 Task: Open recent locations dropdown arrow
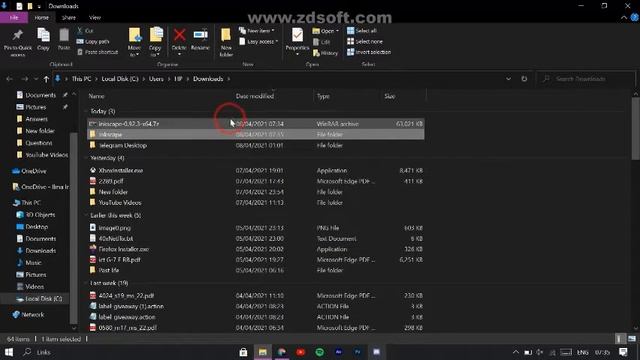click(36, 79)
